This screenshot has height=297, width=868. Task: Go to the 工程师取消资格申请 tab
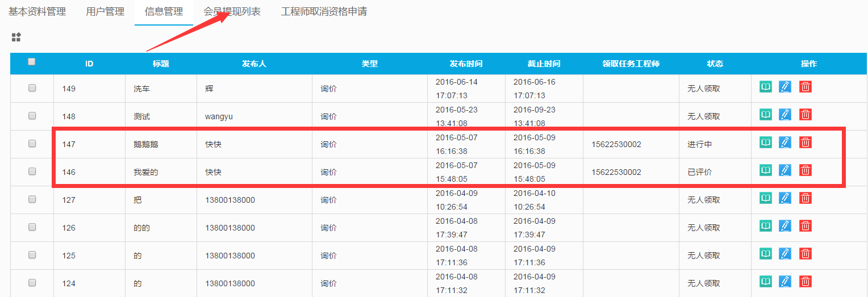(x=324, y=11)
